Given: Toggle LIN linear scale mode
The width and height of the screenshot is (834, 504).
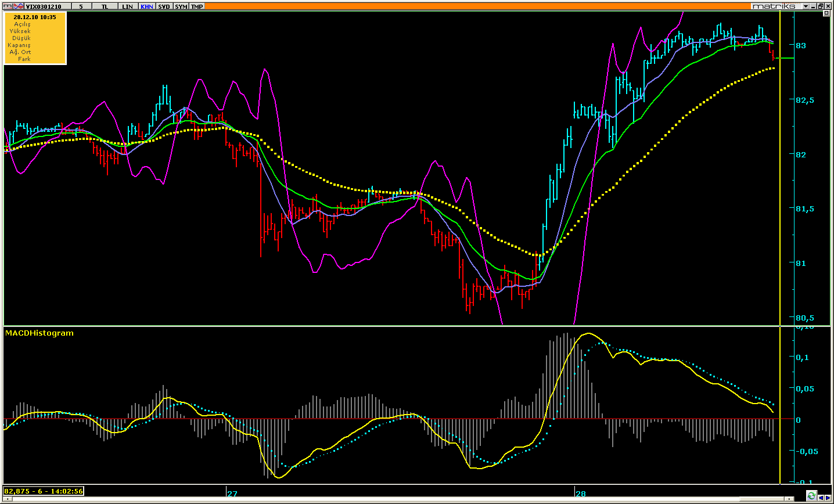Looking at the screenshot, I should [127, 6].
